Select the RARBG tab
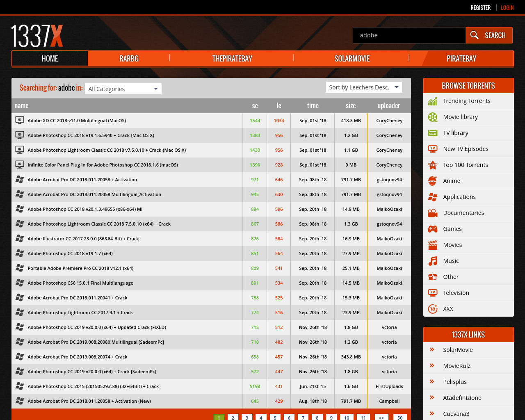 [x=129, y=58]
